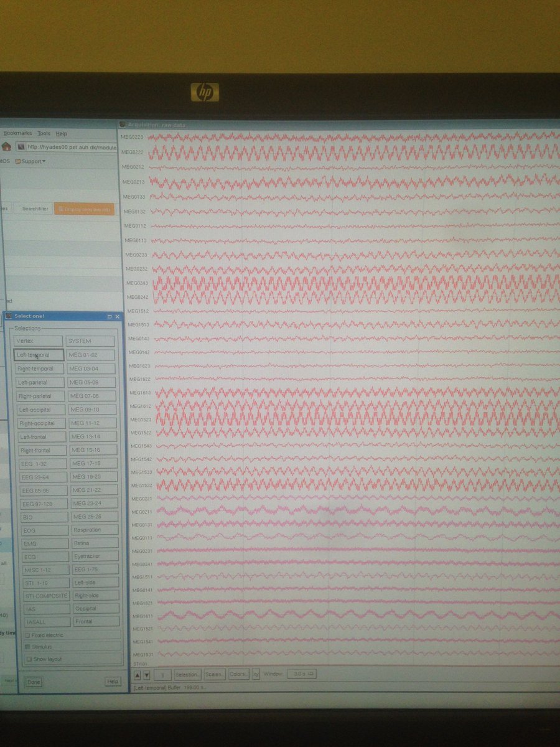Image resolution: width=560 pixels, height=747 pixels.
Task: Click the scroll-up arrow under the MEG traces
Action: [138, 675]
